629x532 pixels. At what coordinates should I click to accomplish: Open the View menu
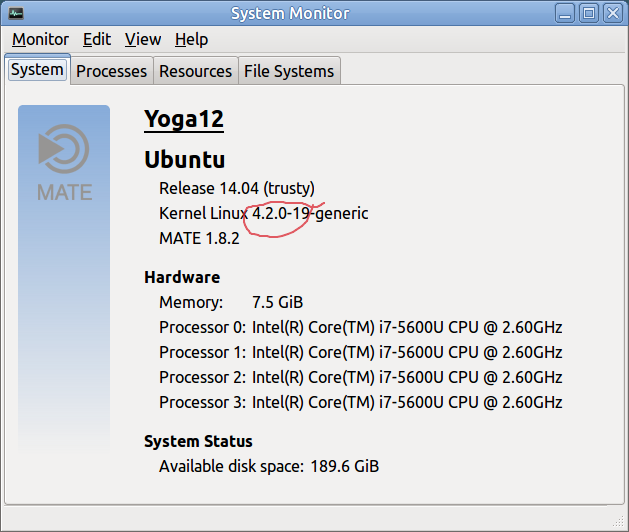click(x=143, y=39)
